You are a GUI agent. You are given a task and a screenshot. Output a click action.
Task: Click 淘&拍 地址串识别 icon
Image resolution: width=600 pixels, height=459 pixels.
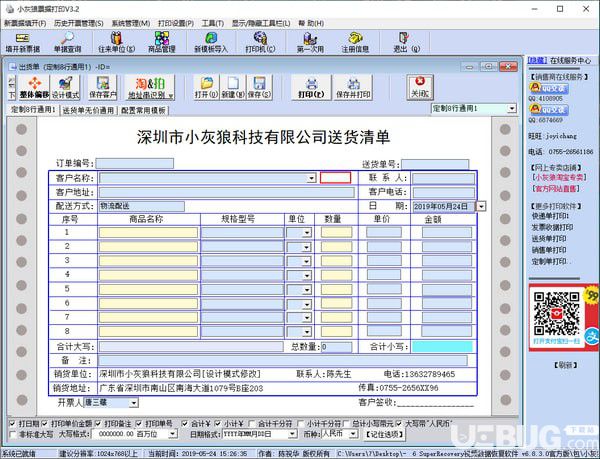pyautogui.click(x=150, y=88)
